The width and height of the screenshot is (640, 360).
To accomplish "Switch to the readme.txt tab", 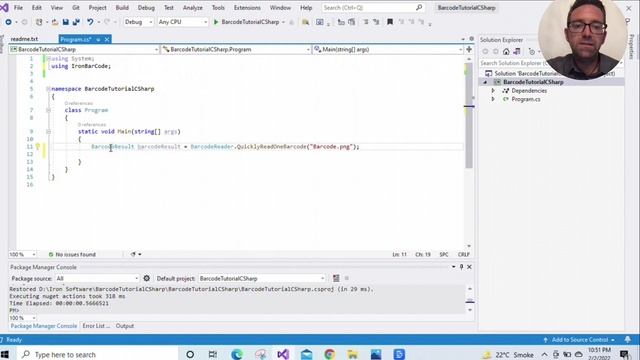I will pyautogui.click(x=24, y=39).
